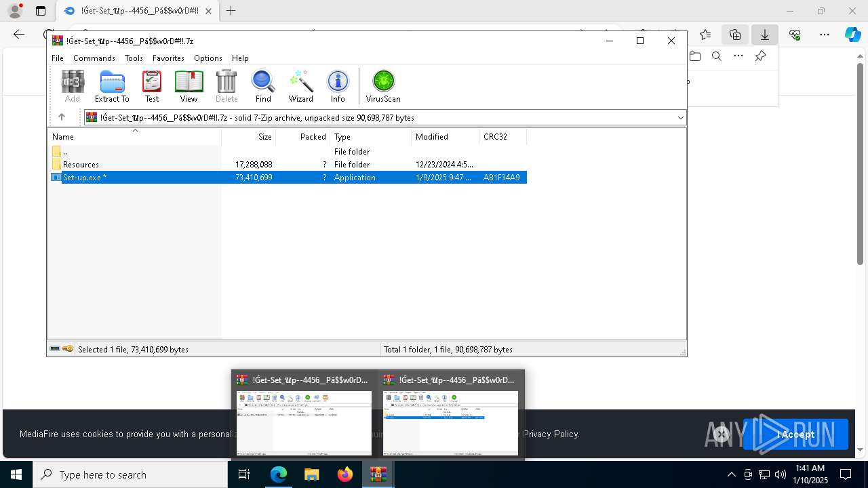Open the Windows Start menu
The height and width of the screenshot is (488, 868).
(16, 474)
